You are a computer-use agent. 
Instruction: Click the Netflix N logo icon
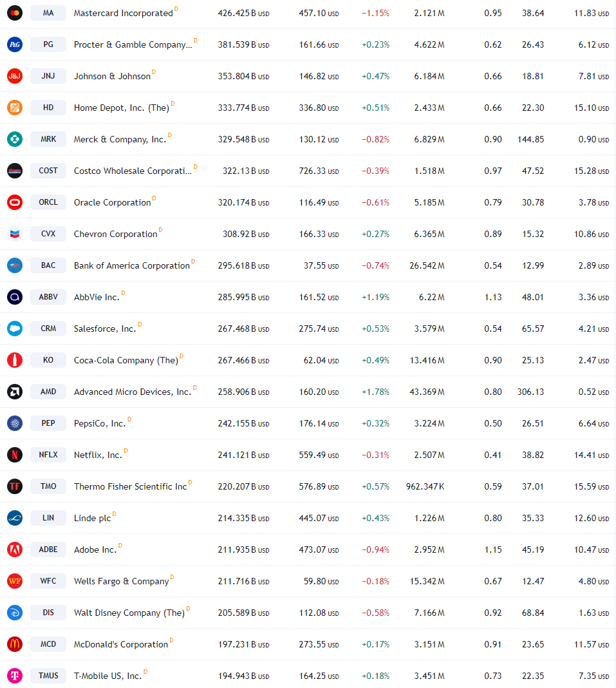pos(15,455)
